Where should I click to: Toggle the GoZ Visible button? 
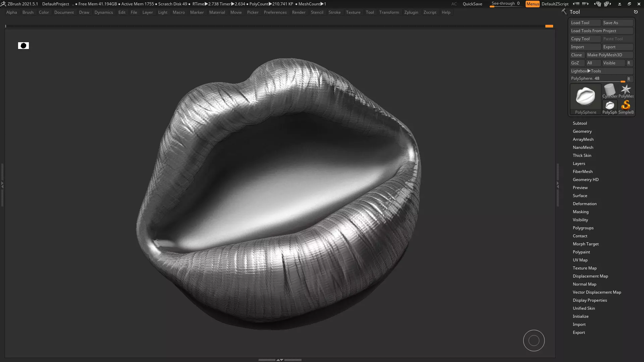tap(613, 63)
